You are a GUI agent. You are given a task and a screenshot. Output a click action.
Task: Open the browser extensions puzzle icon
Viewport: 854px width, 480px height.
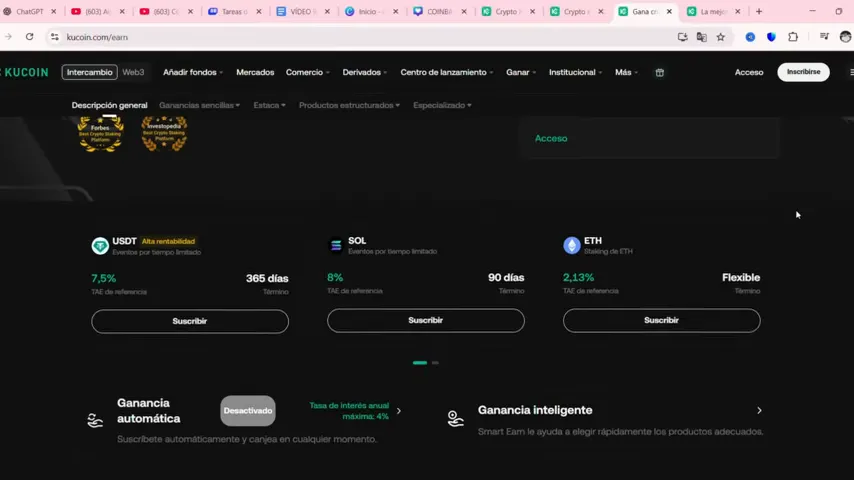(x=793, y=37)
